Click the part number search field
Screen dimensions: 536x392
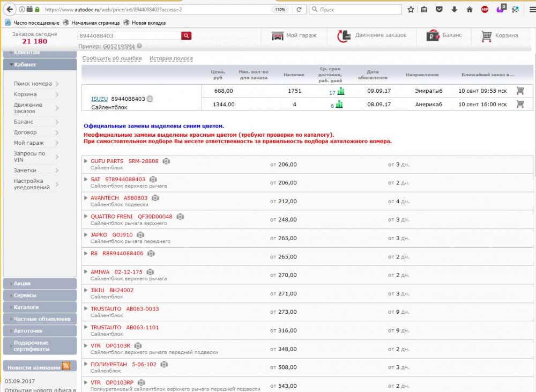tap(130, 35)
